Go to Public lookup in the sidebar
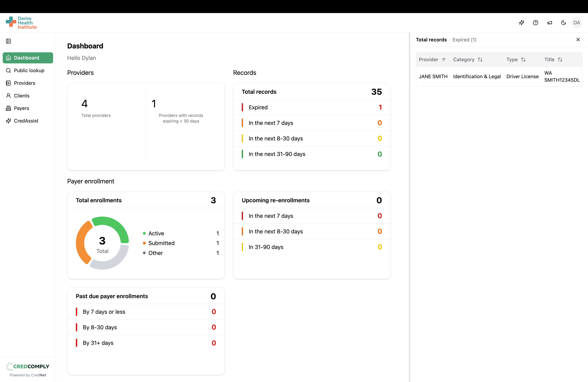Screen dimensions: 588x382 29,70
